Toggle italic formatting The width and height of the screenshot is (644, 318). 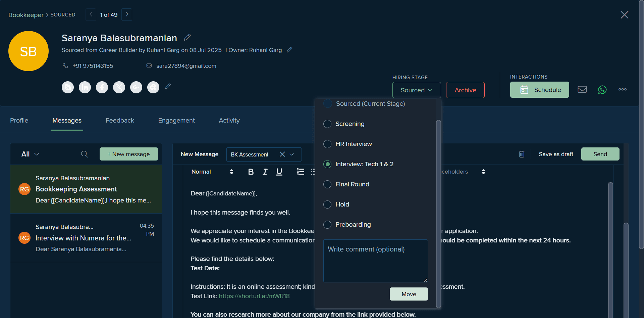tap(265, 172)
